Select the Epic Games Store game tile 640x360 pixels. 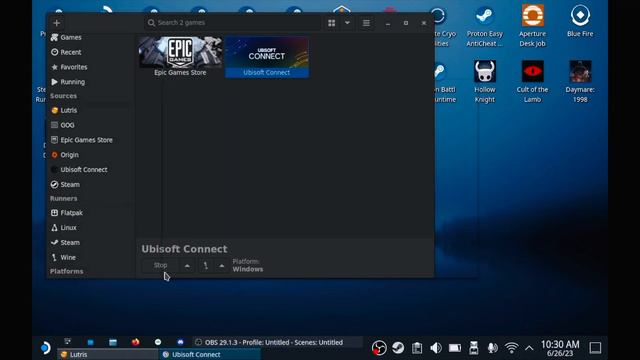[x=180, y=57]
